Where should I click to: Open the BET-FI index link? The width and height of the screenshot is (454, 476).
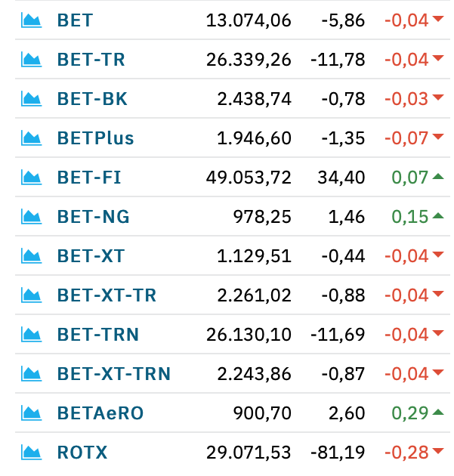click(89, 178)
